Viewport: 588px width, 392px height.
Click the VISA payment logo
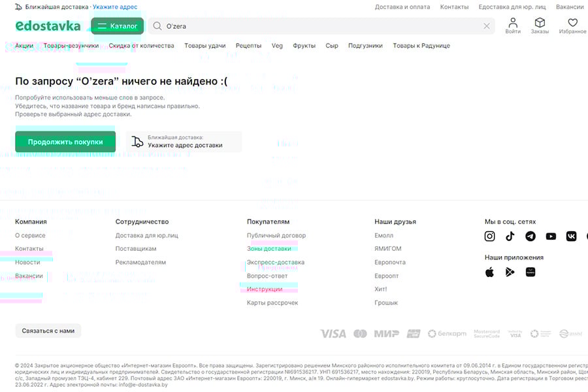(333, 333)
